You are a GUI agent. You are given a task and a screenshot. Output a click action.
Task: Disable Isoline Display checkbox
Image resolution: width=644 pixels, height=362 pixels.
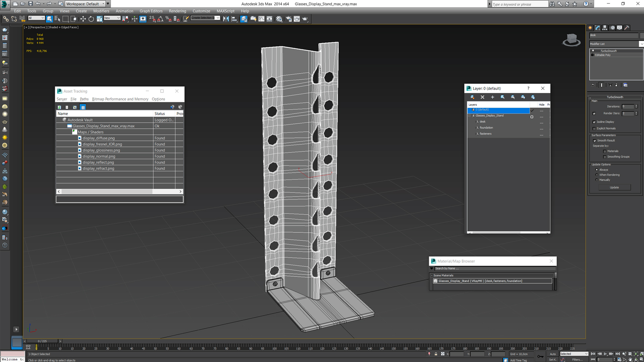pyautogui.click(x=594, y=122)
